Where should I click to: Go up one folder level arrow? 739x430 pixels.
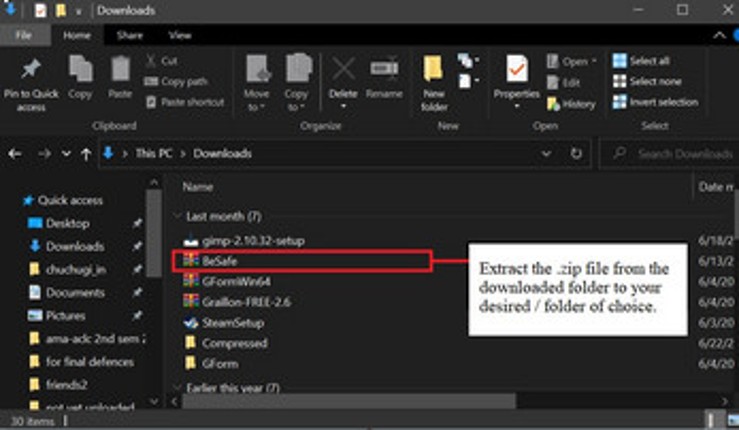pyautogui.click(x=86, y=154)
